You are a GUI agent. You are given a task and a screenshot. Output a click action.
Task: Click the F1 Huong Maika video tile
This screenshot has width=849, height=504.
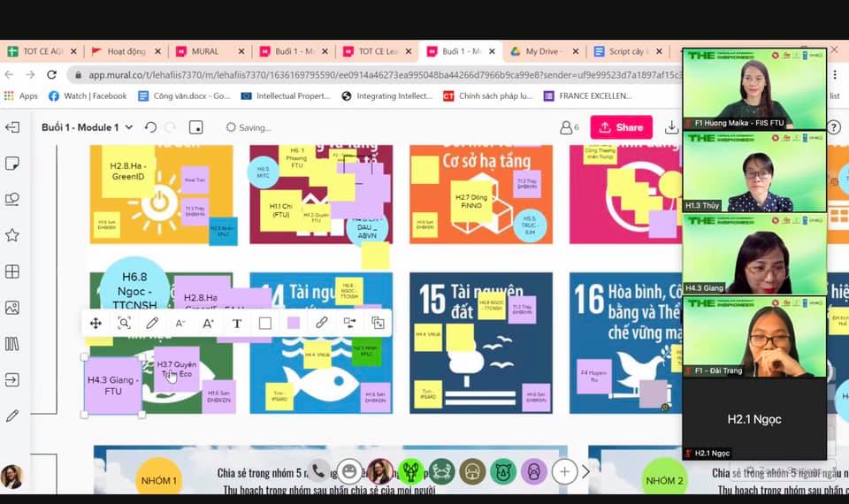pyautogui.click(x=754, y=88)
